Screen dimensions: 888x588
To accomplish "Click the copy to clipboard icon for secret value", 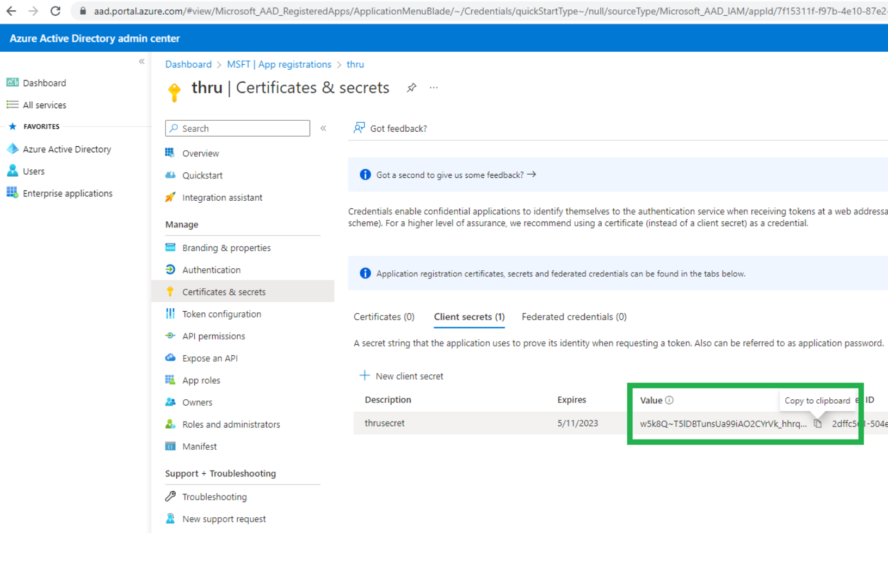I will [x=817, y=424].
